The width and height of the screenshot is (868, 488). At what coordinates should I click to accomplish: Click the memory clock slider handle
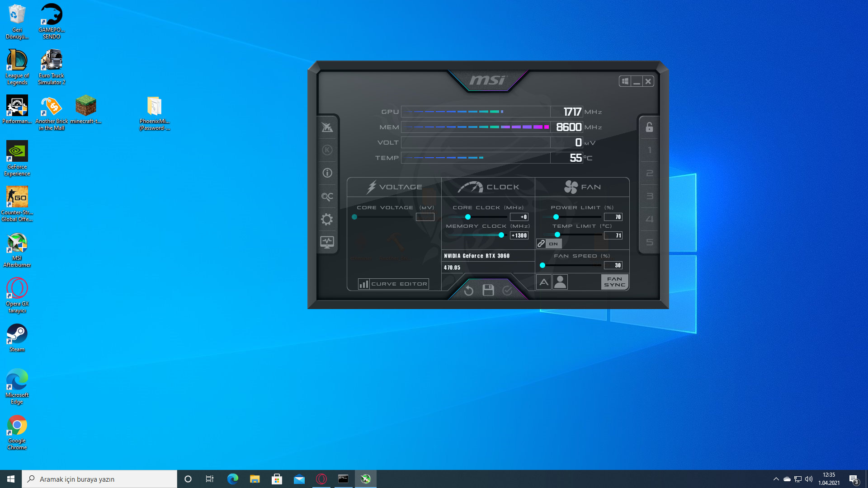click(x=501, y=235)
